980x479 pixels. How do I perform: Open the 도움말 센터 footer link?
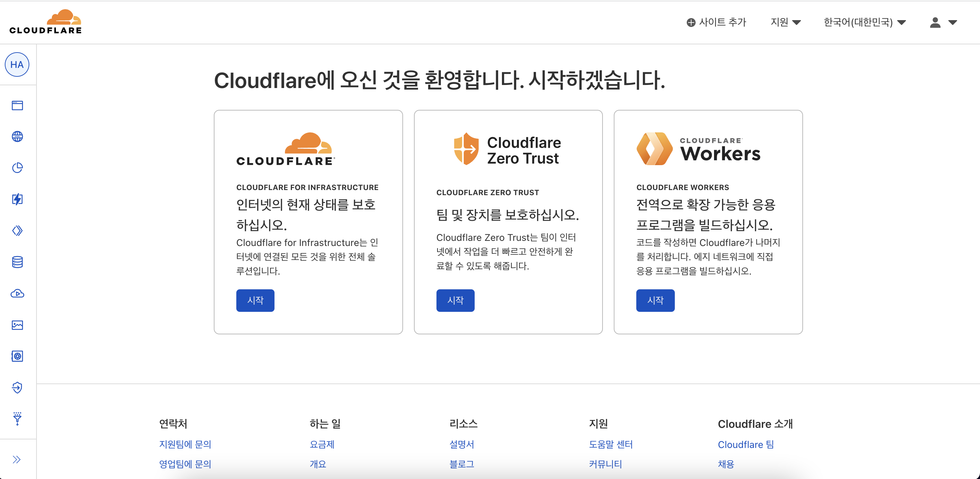click(610, 444)
